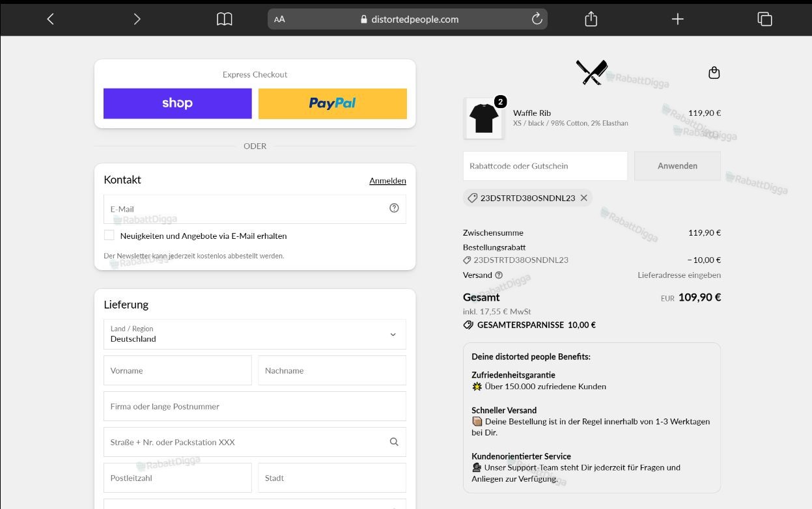This screenshot has width=812, height=509.
Task: Open the shopping bag cart icon
Action: pos(714,73)
